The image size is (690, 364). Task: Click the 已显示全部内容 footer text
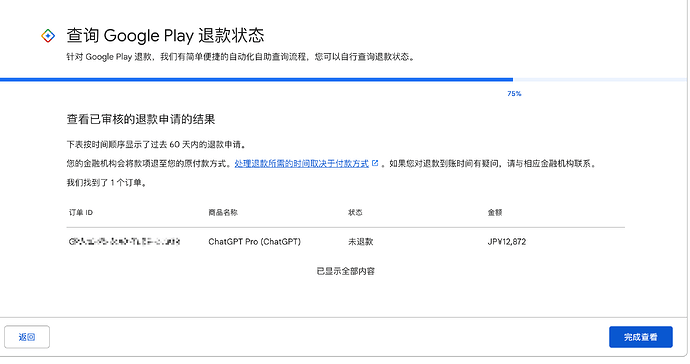click(345, 271)
